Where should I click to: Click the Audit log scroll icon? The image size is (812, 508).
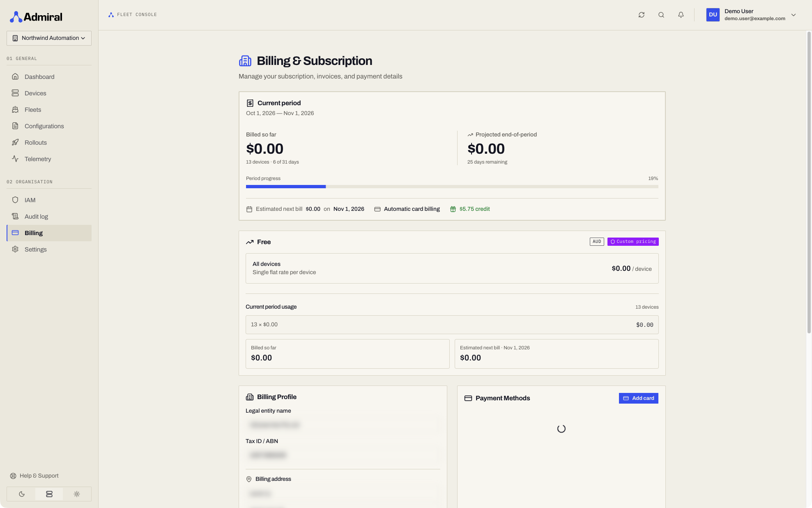tap(15, 217)
